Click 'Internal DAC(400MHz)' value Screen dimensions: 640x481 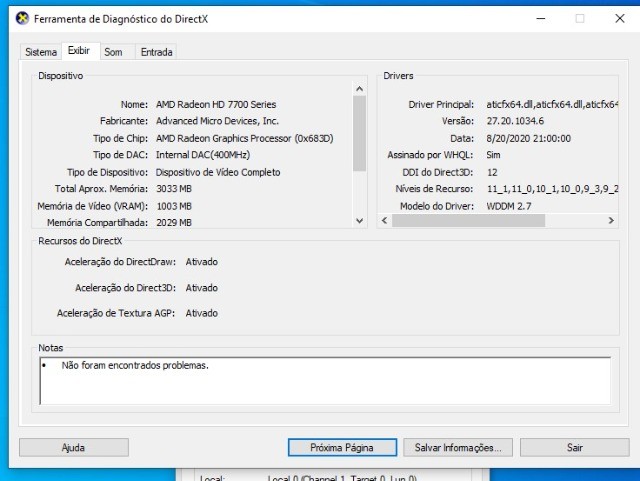203,155
